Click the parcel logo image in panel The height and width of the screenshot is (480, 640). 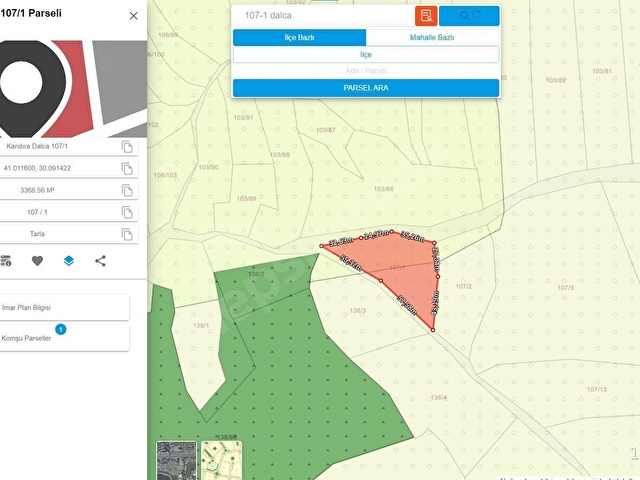point(73,89)
